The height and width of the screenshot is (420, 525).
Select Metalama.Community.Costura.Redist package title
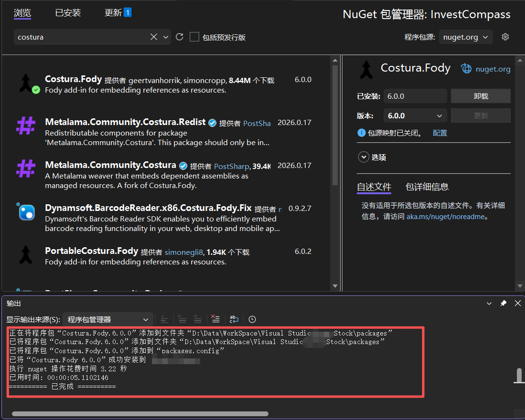(x=125, y=122)
